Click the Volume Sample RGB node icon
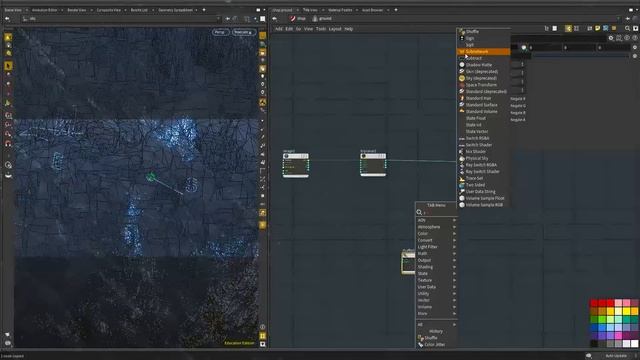The height and width of the screenshot is (360, 640). click(x=462, y=205)
